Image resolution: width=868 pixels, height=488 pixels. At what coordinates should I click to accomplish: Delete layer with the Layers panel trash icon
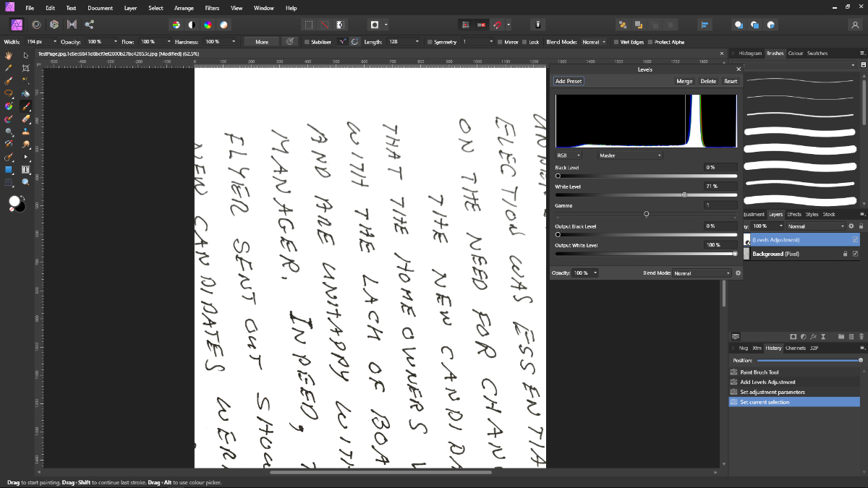pyautogui.click(x=861, y=336)
